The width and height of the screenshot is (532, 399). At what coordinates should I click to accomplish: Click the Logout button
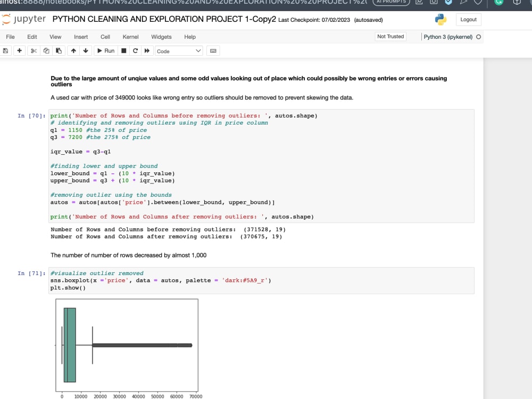coord(468,19)
